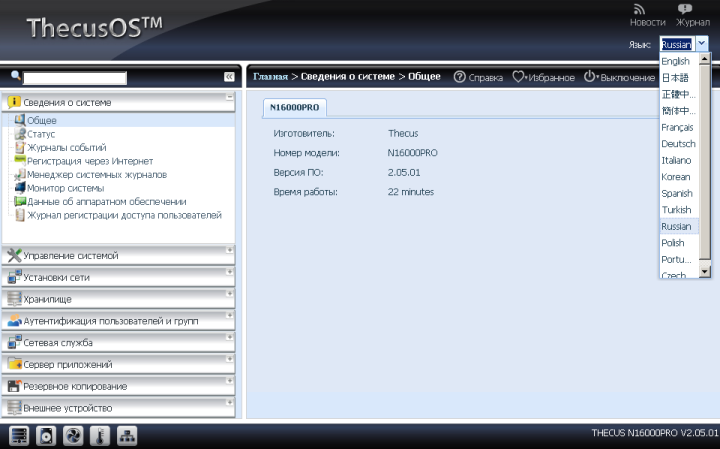Image resolution: width=720 pixels, height=449 pixels.
Task: Open Журнал регистрации доступа пользователей item
Action: [x=124, y=215]
